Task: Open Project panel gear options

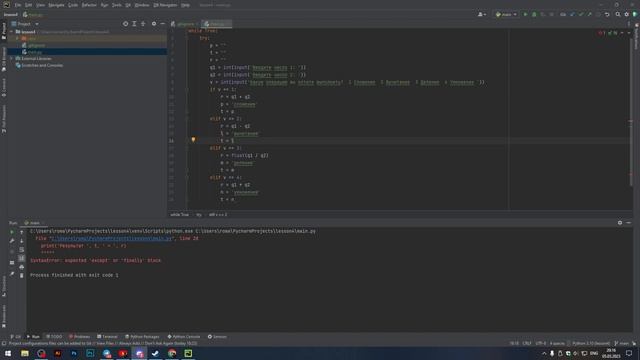Action: pos(154,24)
